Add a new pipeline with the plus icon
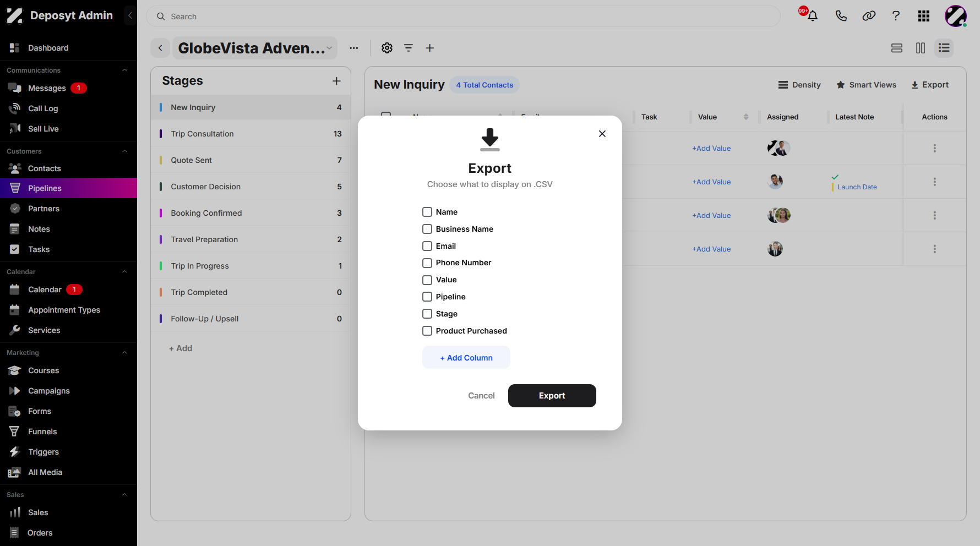Screen dimensions: 980x546 tap(430, 48)
